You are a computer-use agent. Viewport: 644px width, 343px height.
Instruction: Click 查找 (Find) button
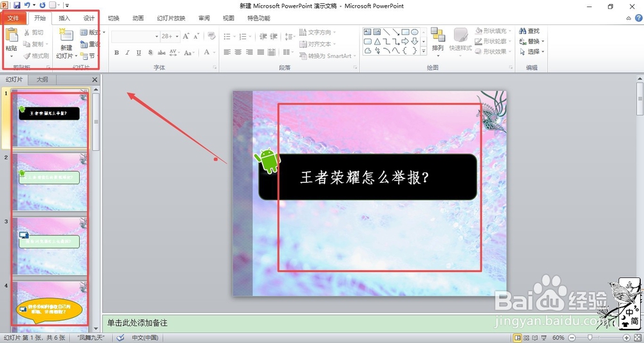click(x=530, y=31)
